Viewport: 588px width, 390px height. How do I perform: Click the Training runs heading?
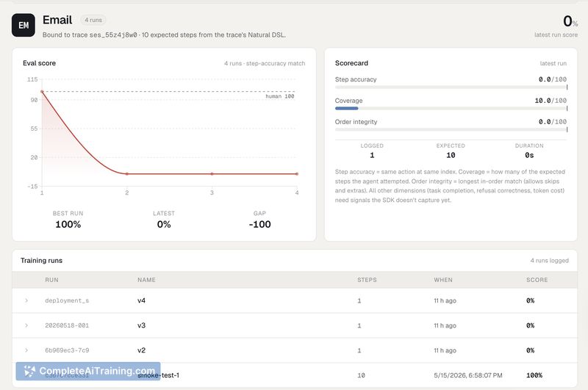click(41, 261)
